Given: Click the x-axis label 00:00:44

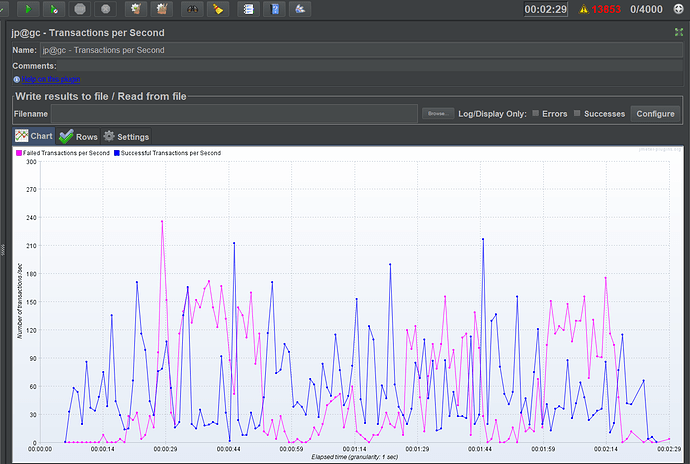Looking at the screenshot, I should coord(228,449).
